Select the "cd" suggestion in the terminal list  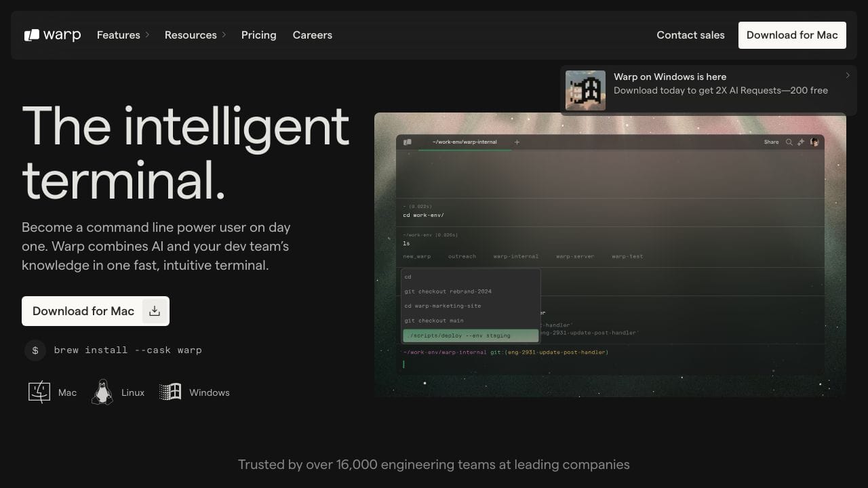click(x=471, y=277)
